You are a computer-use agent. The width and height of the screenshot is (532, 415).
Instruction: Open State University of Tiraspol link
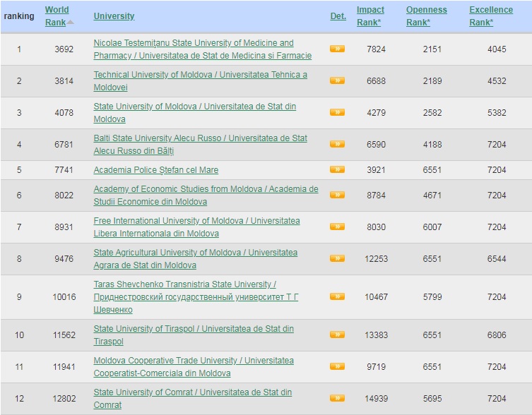tap(194, 335)
